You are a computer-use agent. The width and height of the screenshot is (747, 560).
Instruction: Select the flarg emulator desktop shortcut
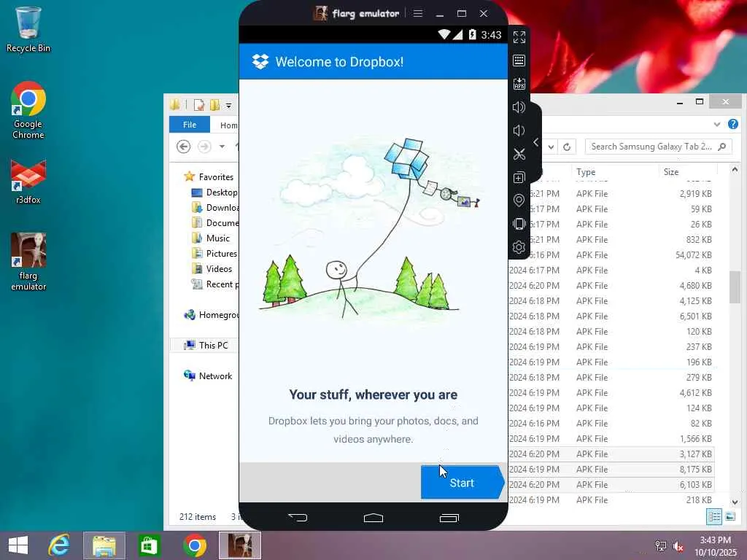[x=28, y=262]
